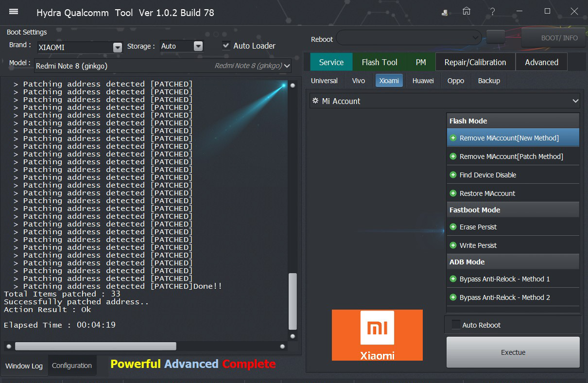The image size is (588, 383).
Task: Open help via the question mark icon
Action: coord(493,12)
